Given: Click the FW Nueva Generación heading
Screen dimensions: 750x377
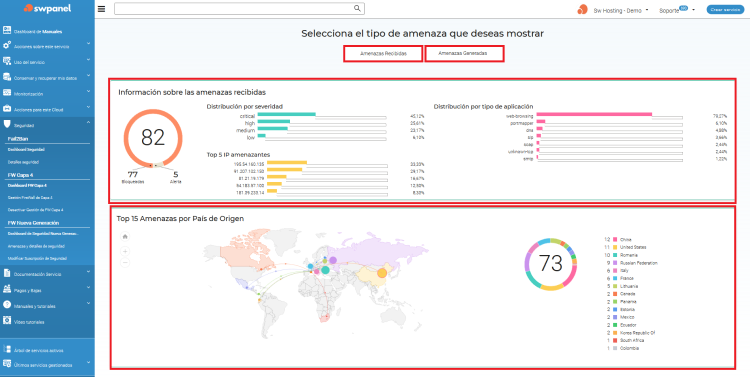Looking at the screenshot, I should 33,223.
